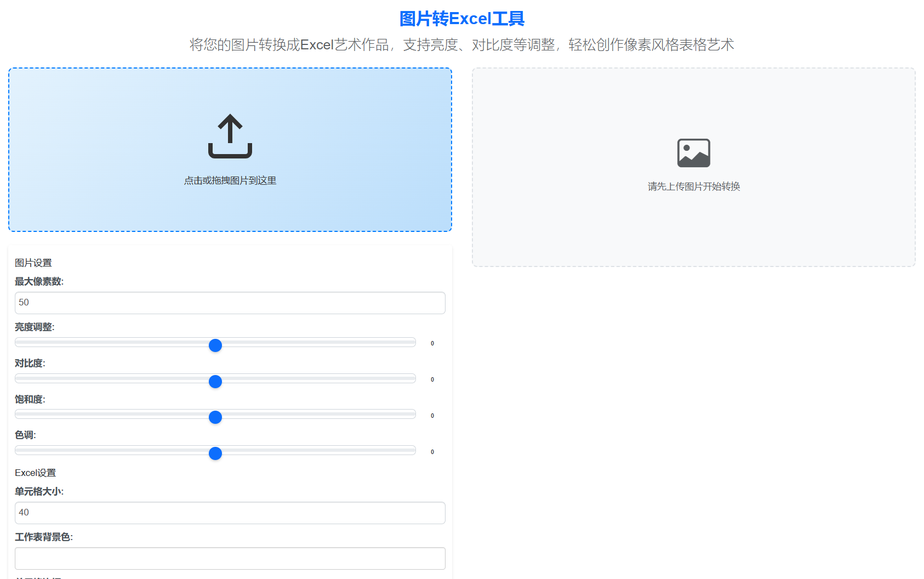Click the image placeholder icon in preview panel
This screenshot has height=579, width=924.
[693, 152]
